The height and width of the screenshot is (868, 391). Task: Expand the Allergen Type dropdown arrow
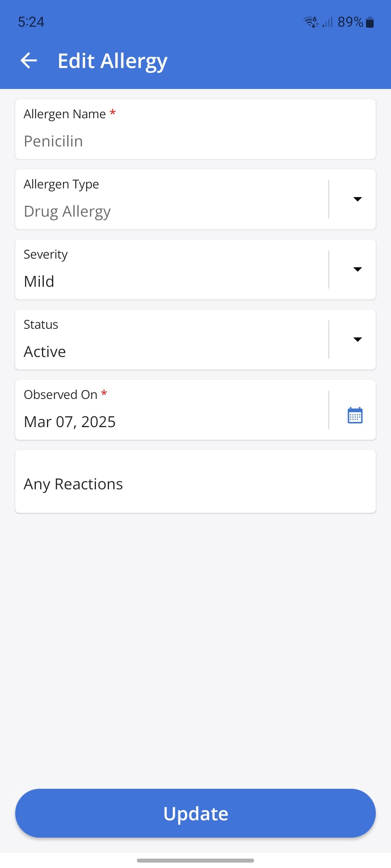[357, 199]
